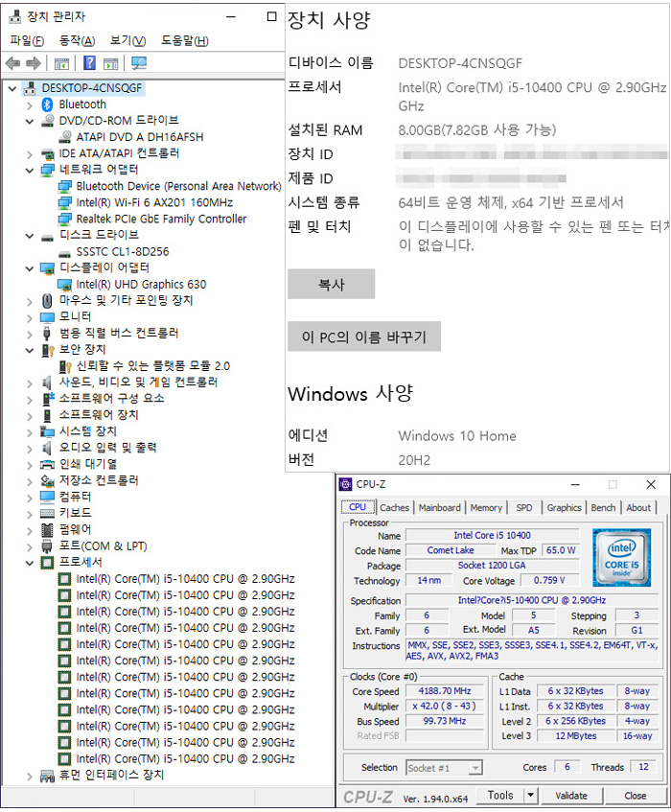Click the 프로세서 processor category icon

pos(47,563)
